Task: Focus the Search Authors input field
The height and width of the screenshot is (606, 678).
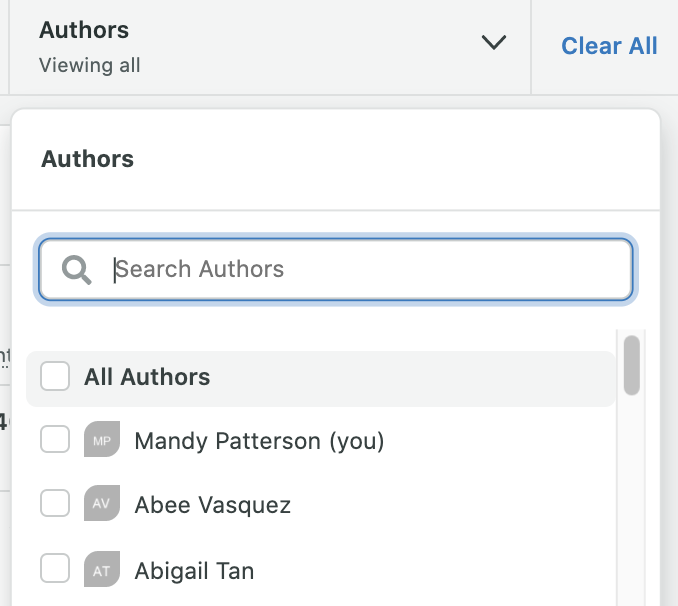Action: [336, 269]
